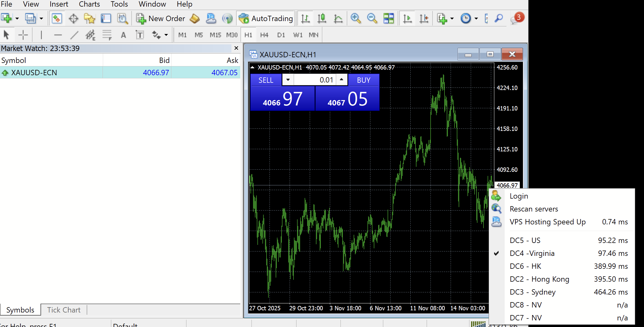Open the virtual hosting cloud icon
The image size is (644, 327).
coord(211,18)
